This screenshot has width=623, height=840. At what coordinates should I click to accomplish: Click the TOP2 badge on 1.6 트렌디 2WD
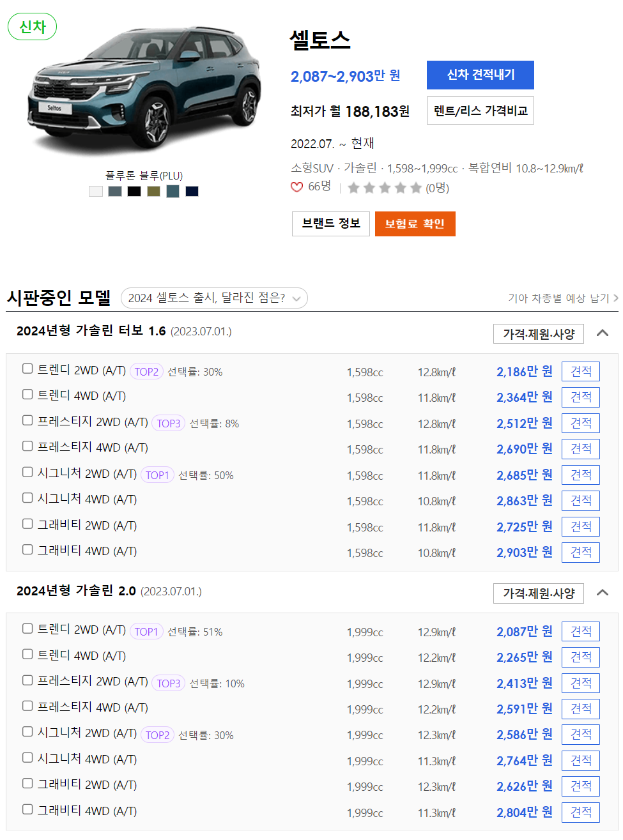[x=146, y=372]
